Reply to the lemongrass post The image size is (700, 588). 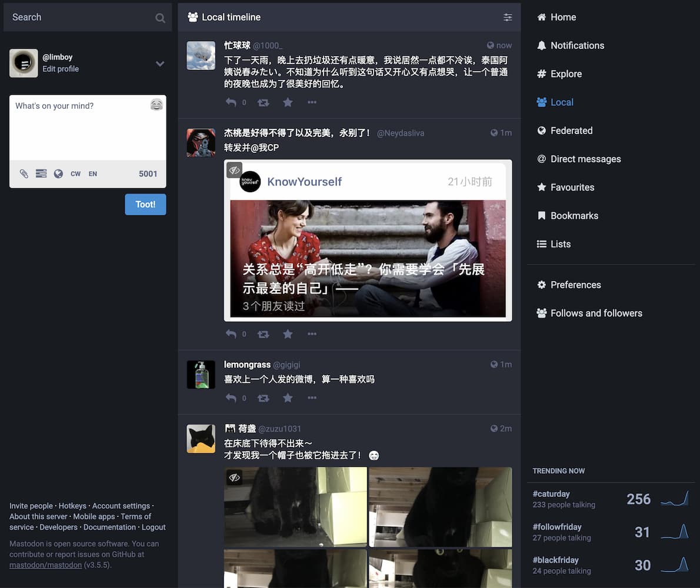coord(231,398)
